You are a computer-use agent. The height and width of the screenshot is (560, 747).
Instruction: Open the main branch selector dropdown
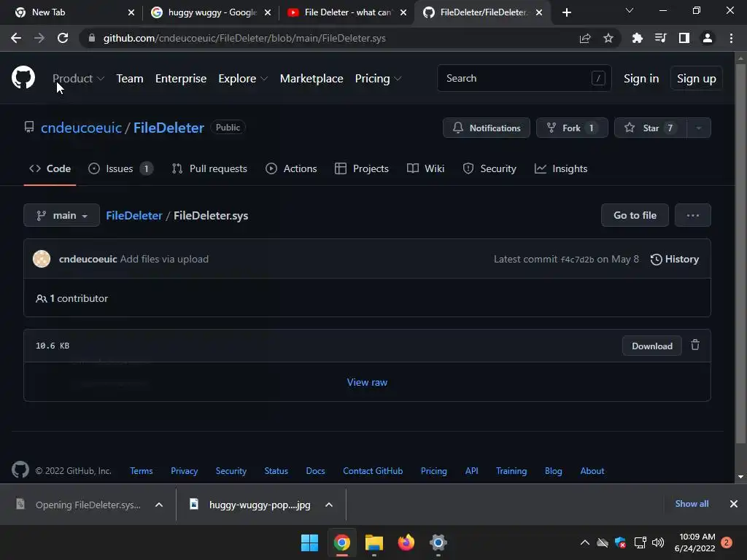pos(61,215)
